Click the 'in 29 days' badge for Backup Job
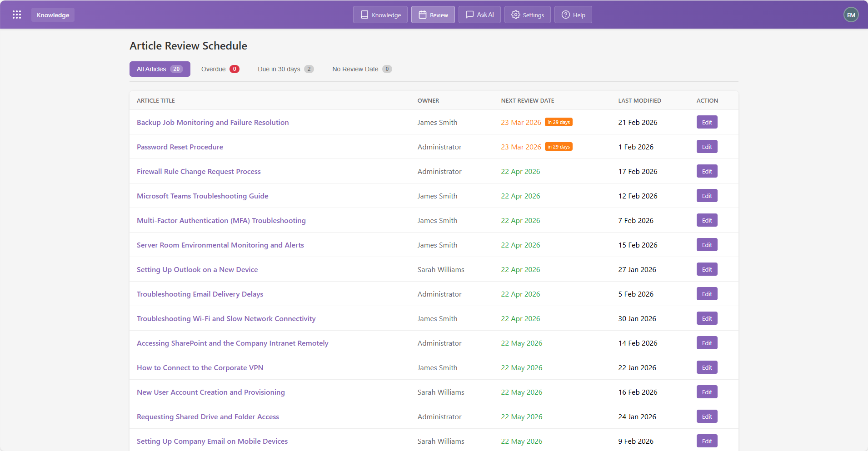 coord(559,122)
